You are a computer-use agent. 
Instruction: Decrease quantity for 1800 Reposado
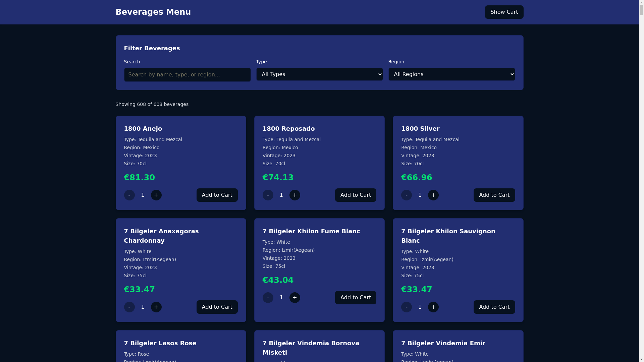268,195
